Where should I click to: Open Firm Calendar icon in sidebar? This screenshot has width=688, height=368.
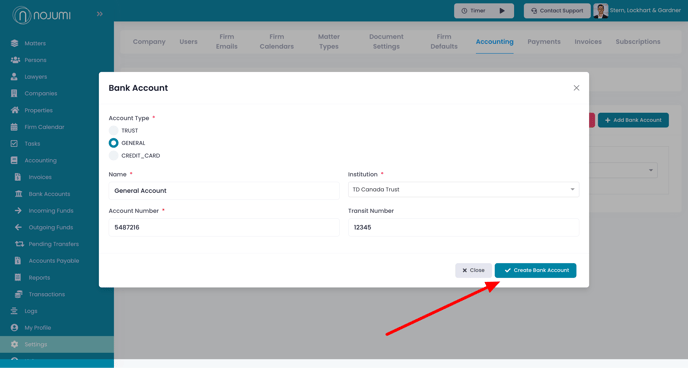(14, 127)
